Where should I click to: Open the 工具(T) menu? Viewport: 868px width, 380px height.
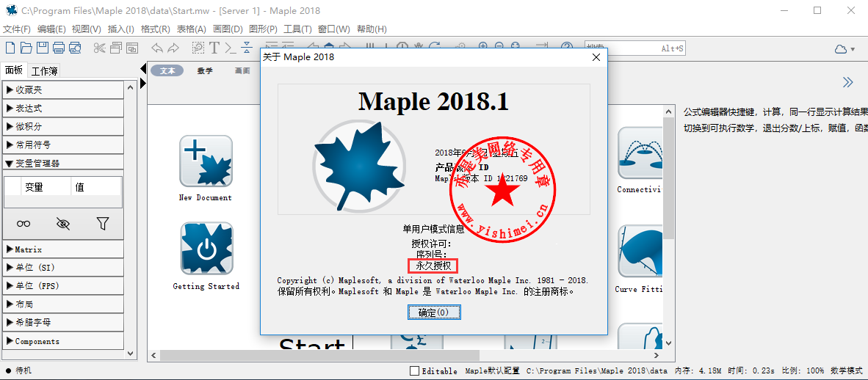tap(298, 29)
